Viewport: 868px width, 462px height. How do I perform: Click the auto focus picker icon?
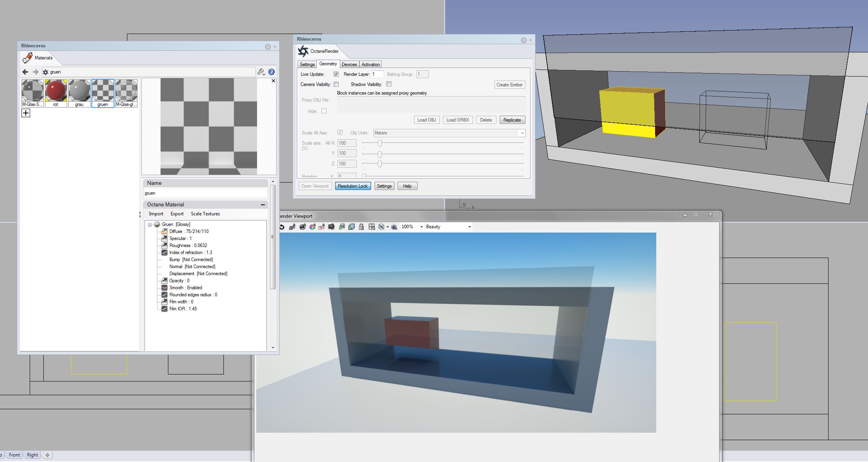tap(292, 227)
